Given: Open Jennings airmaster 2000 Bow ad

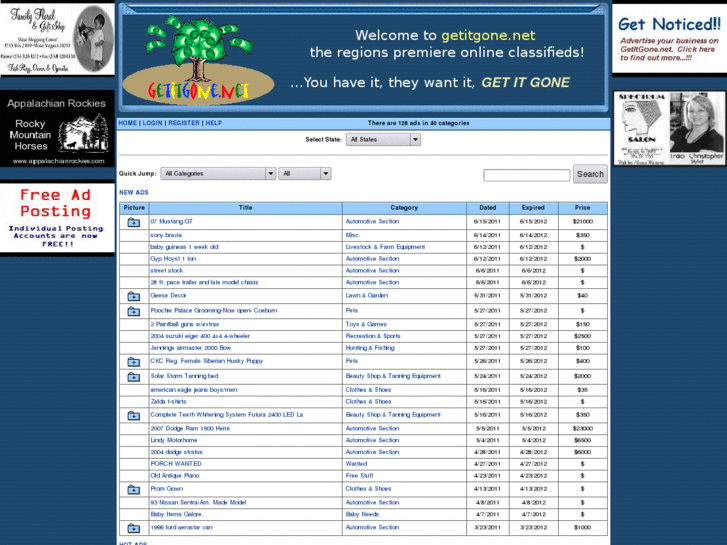Looking at the screenshot, I should click(191, 348).
